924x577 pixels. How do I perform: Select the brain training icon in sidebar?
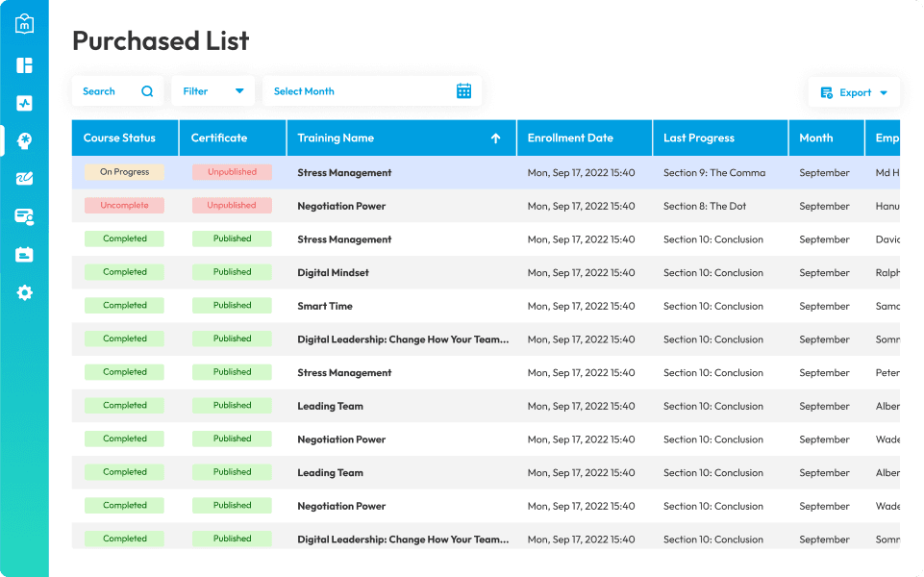coord(24,140)
